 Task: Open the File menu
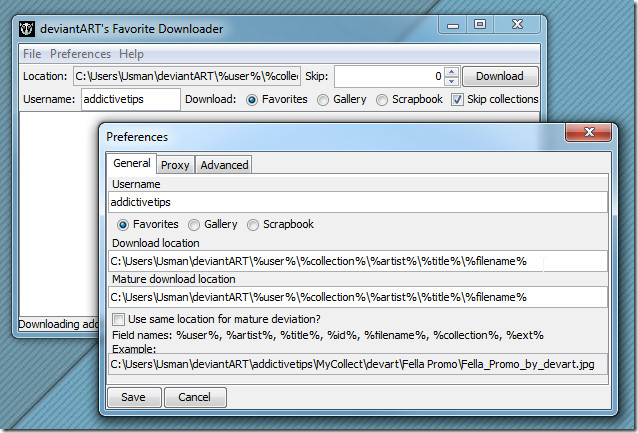32,54
